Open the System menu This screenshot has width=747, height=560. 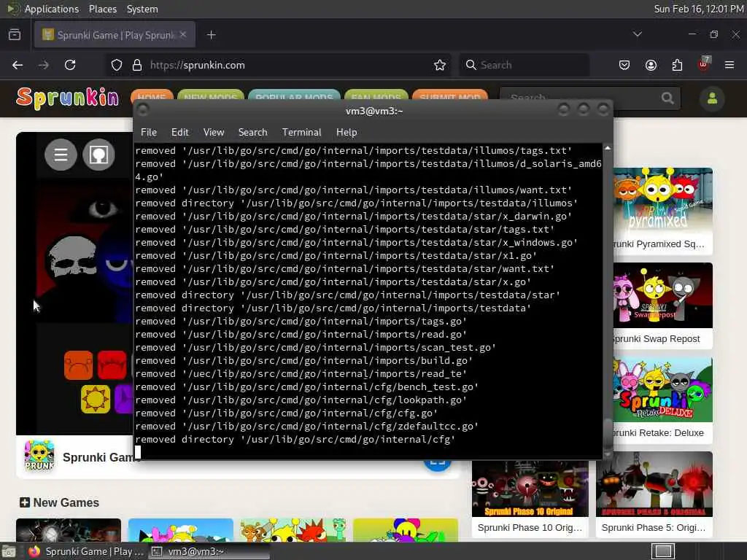[142, 9]
